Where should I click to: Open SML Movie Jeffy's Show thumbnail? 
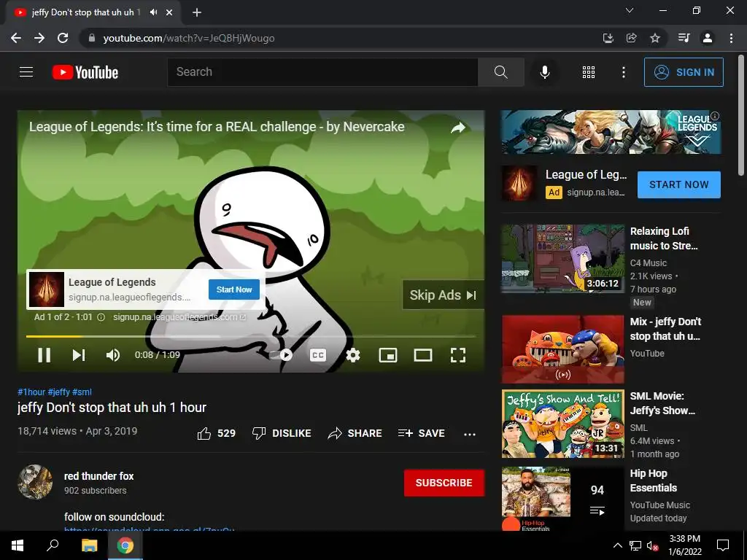tap(562, 424)
